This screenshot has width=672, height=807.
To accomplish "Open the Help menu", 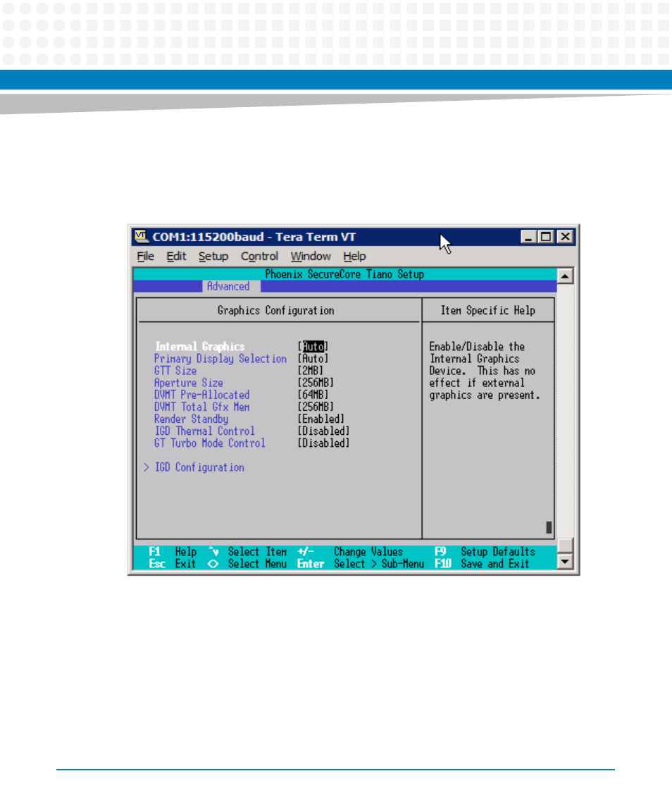I will tap(354, 257).
